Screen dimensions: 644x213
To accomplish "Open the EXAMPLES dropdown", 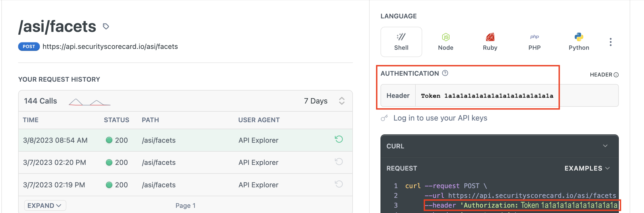I will (587, 168).
